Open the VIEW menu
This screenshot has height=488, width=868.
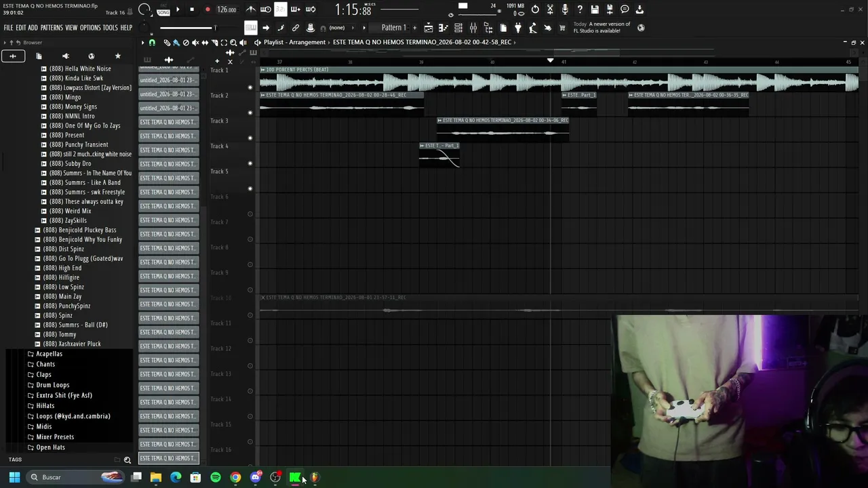click(71, 28)
